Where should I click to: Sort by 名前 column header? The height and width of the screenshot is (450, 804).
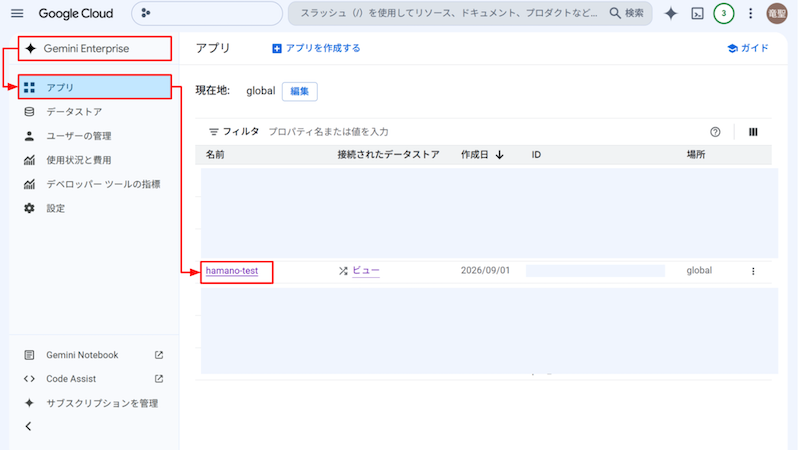point(215,155)
